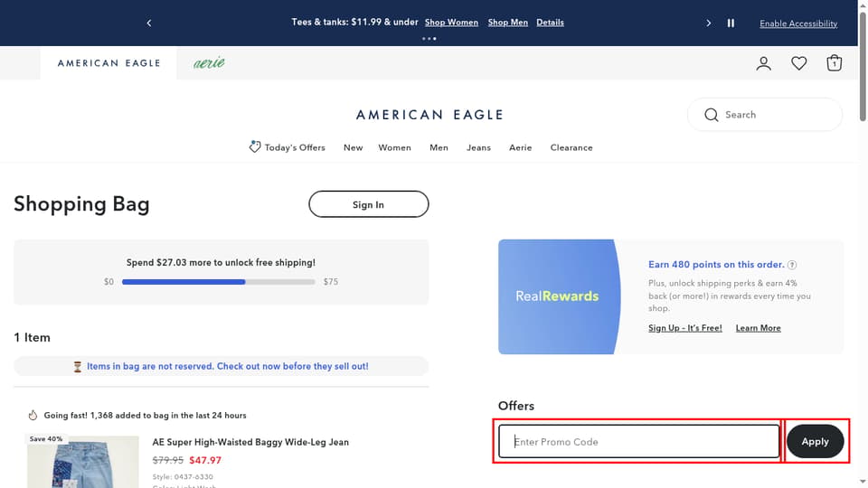Click the sale price $47.97
868x488 pixels.
coord(205,460)
